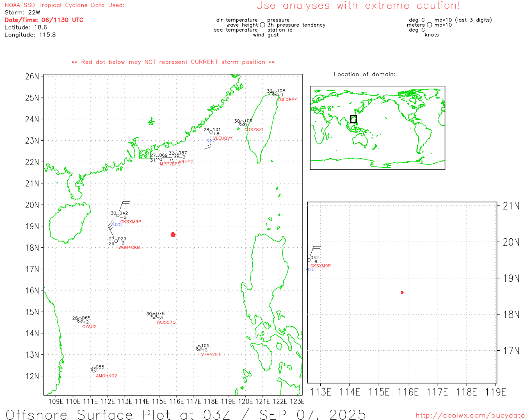
Task: Click the 21N label on the inset map
Action: [511, 206]
